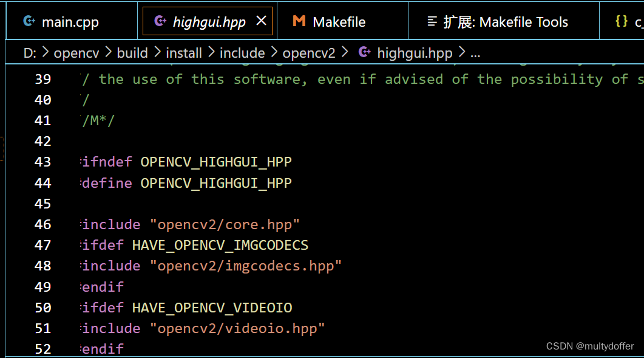Open the ... breadcrumb symbol picker
This screenshot has height=358, width=644.
coord(475,53)
